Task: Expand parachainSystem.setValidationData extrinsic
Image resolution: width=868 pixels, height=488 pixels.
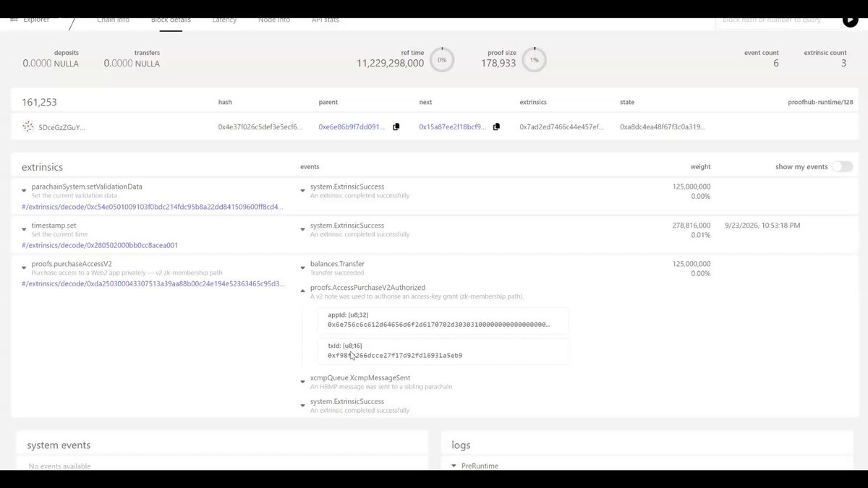Action: (25, 191)
